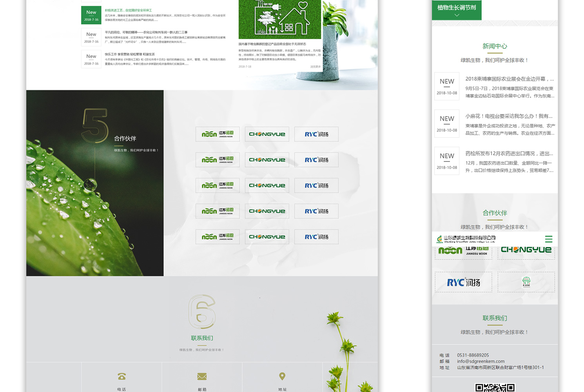Select the 植物生长调节剂 green tab
Screen dimensions: 584x392
pos(457,8)
